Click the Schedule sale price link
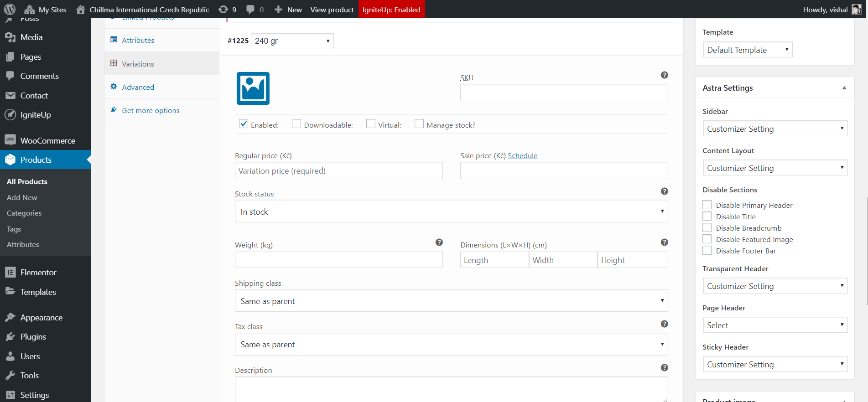Screen dimensions: 868x402 point(522,155)
